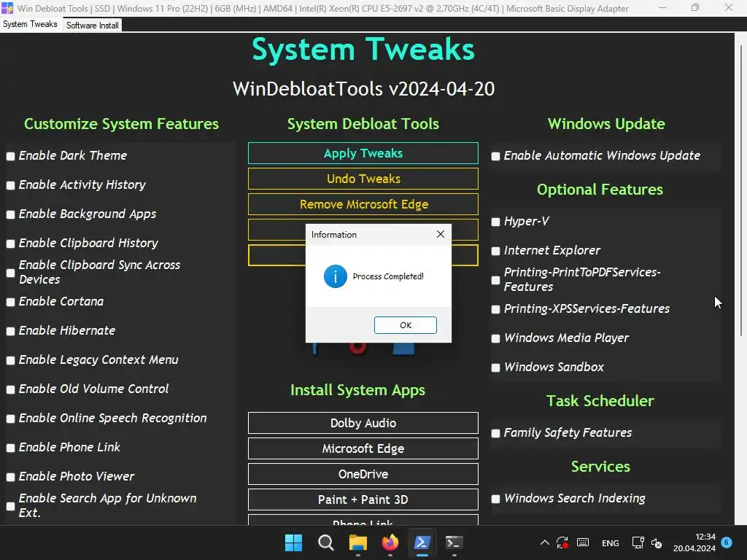The width and height of the screenshot is (747, 560).
Task: Click Remove Microsoft Edge button
Action: tap(363, 204)
